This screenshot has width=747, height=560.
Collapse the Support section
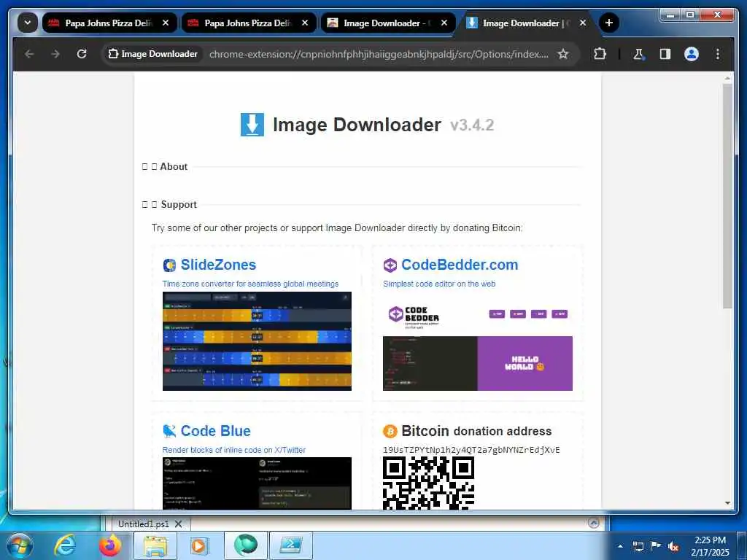(x=169, y=204)
